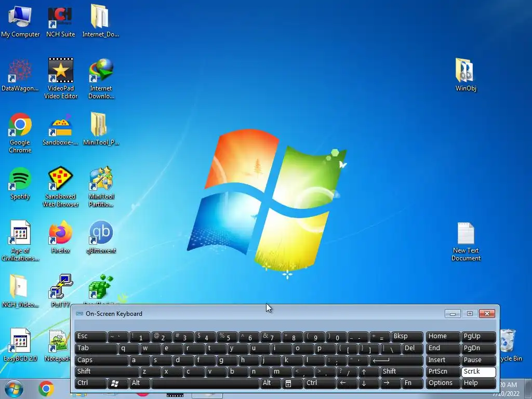
Task: Select the green cubes registry shortcut icon
Action: (x=101, y=287)
